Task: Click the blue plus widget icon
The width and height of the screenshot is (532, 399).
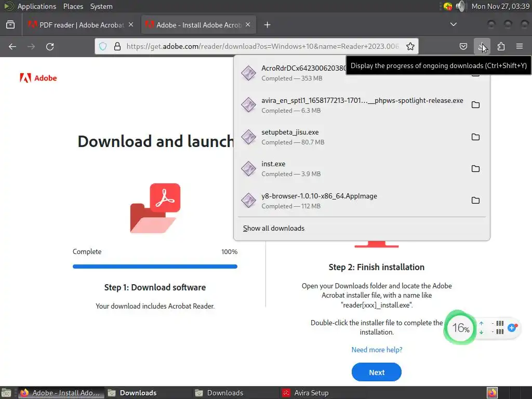Action: [512, 328]
